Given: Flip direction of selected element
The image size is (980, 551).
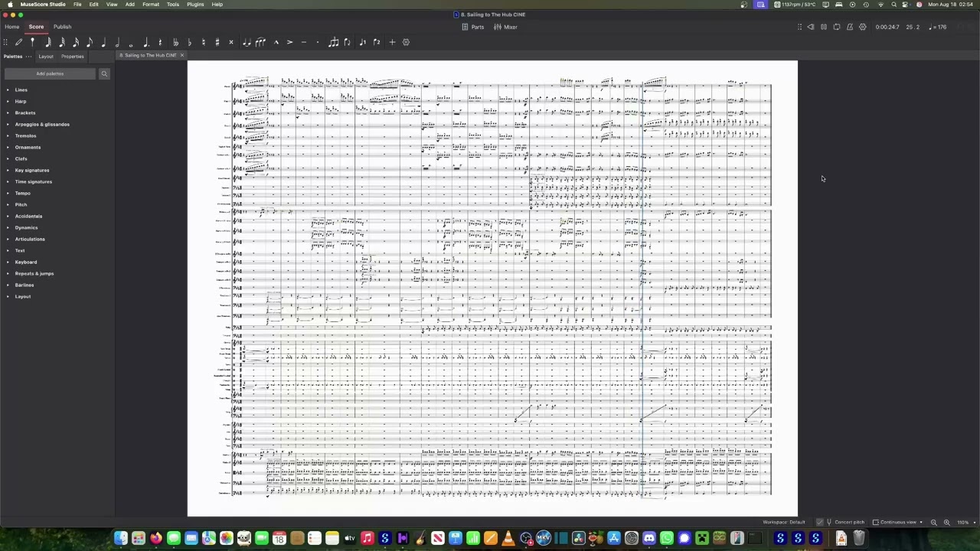Looking at the screenshot, I should click(347, 42).
